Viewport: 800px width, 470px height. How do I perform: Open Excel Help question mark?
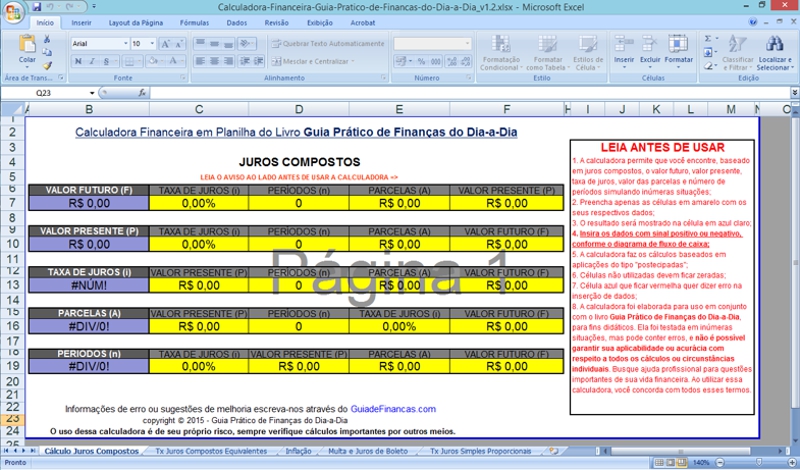tap(753, 22)
